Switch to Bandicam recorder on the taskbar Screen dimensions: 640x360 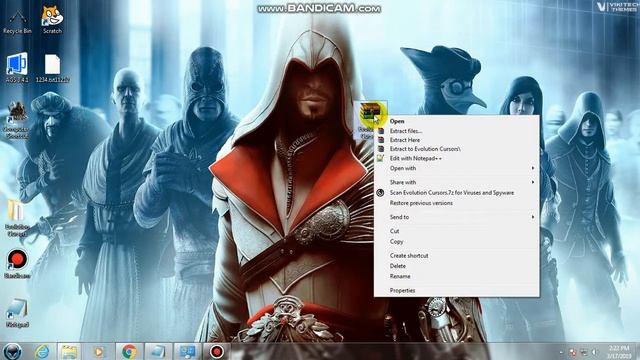[216, 351]
